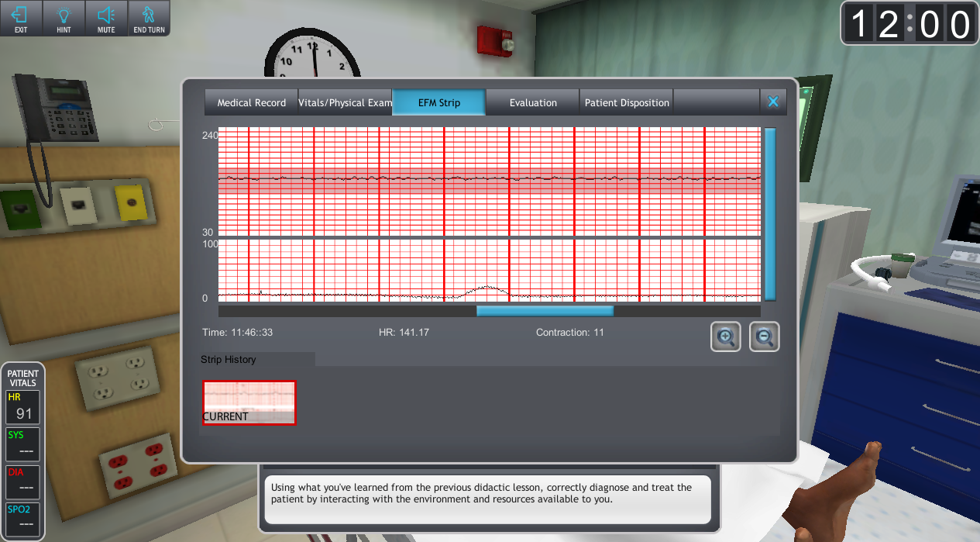Switch to Vitals/Physical Exam tab
980x542 pixels.
click(345, 102)
